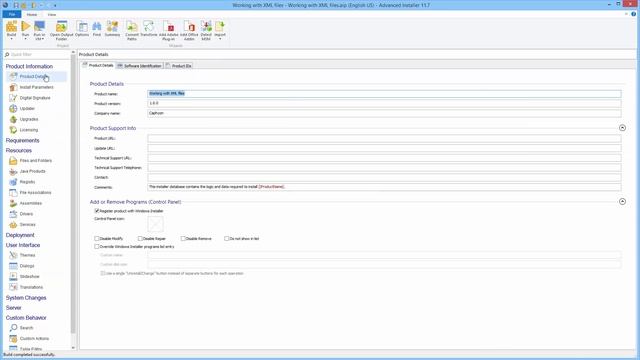The width and height of the screenshot is (640, 360).
Task: Open Licensing page in sidebar
Action: click(29, 130)
